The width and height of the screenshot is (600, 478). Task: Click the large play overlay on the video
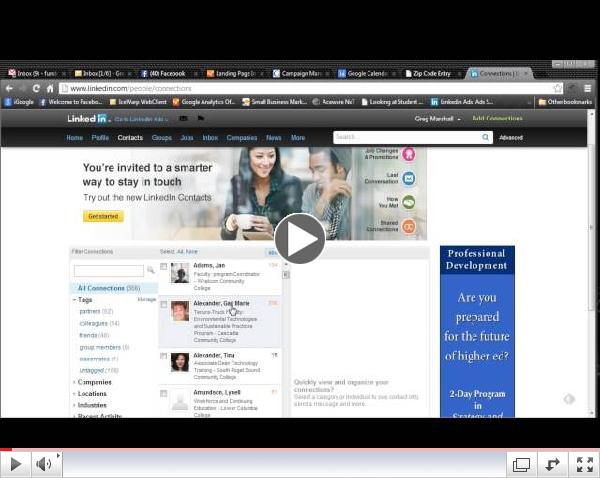click(x=300, y=239)
